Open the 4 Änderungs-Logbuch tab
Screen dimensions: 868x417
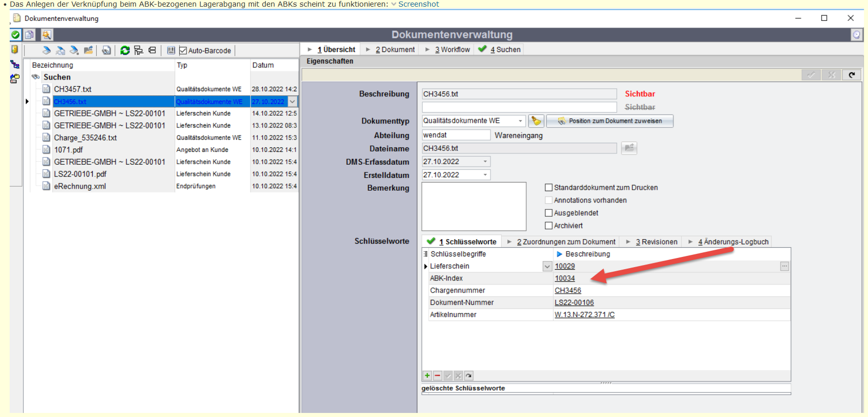pos(728,242)
